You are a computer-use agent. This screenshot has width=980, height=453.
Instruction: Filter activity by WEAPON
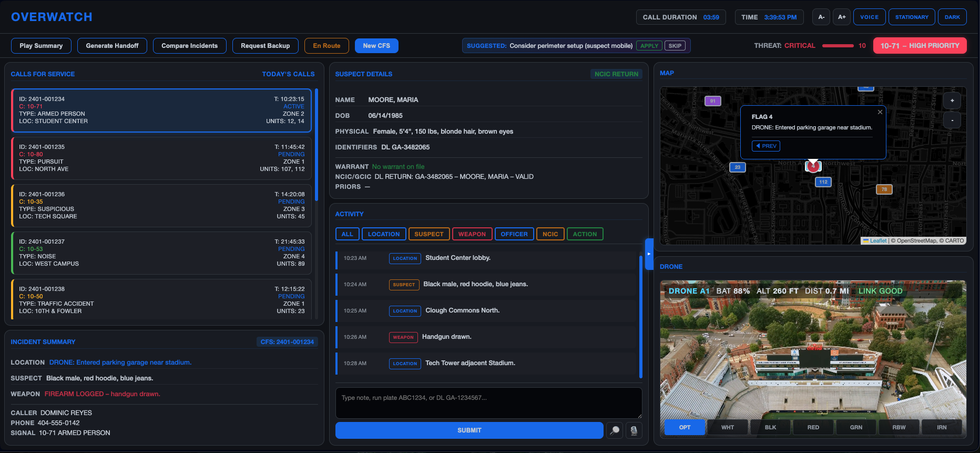click(x=472, y=234)
